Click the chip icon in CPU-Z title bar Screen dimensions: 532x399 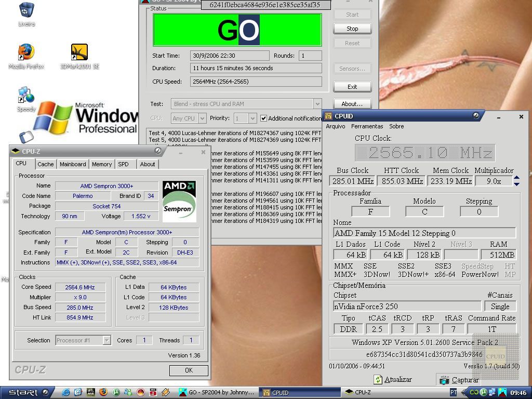tap(15, 151)
